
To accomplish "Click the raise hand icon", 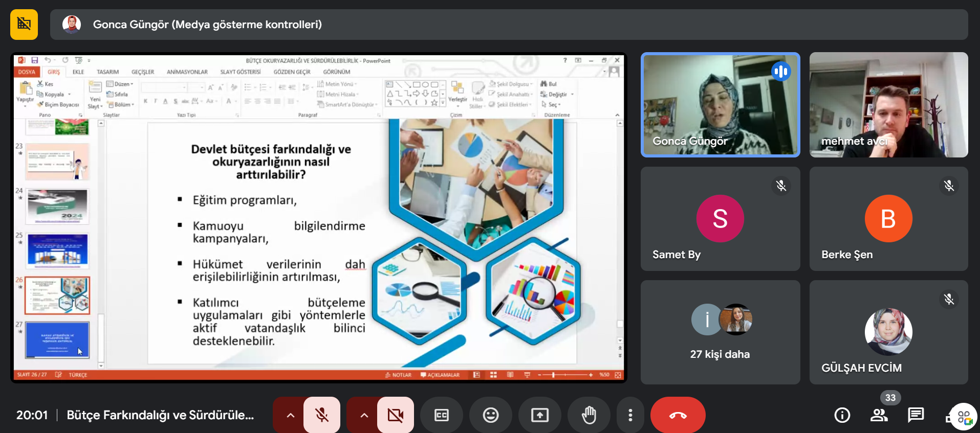I will click(x=589, y=415).
